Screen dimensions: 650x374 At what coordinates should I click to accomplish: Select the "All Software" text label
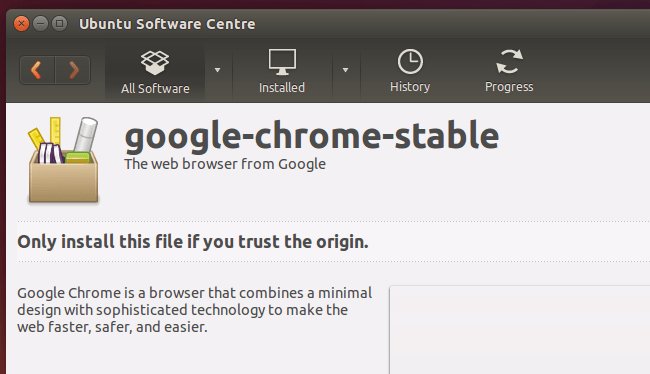point(155,88)
